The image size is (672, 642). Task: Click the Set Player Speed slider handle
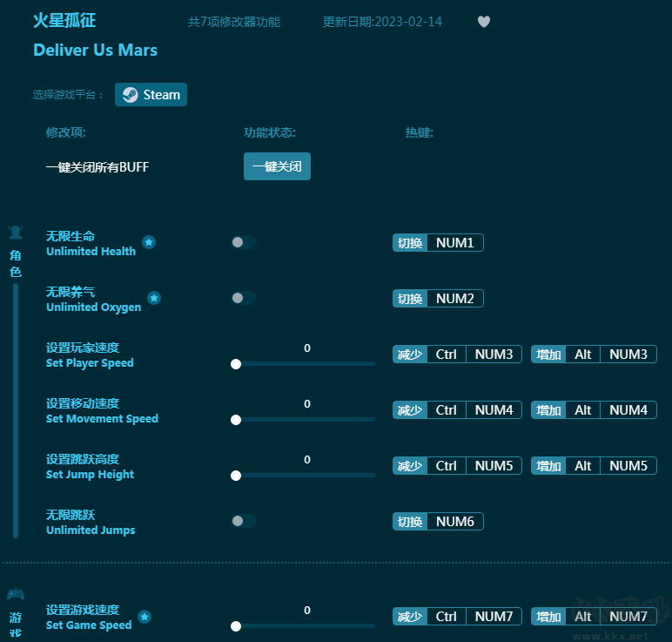[236, 364]
